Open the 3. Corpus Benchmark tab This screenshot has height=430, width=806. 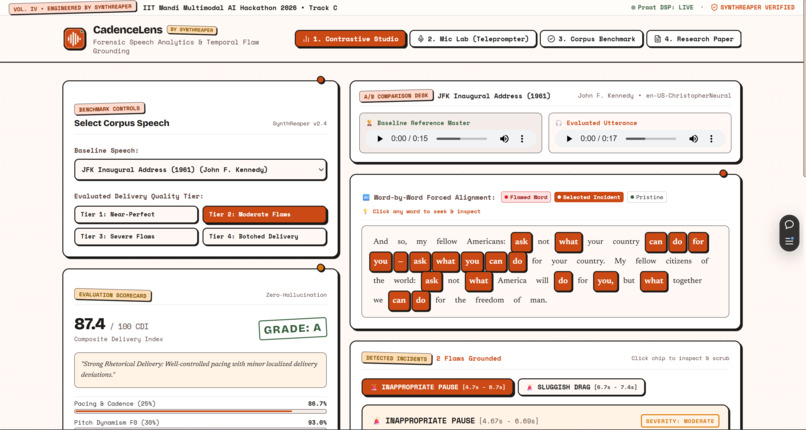tap(592, 39)
